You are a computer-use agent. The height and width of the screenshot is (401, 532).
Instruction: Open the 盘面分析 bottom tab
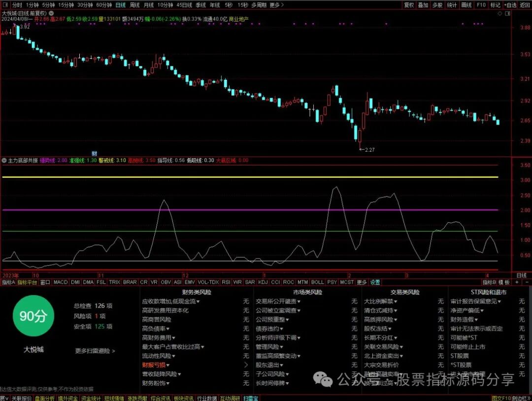coord(45,398)
